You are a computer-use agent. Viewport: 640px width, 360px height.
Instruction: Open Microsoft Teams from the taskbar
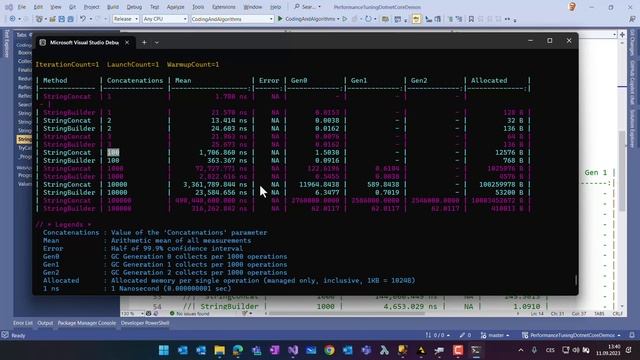pyautogui.click(x=366, y=350)
